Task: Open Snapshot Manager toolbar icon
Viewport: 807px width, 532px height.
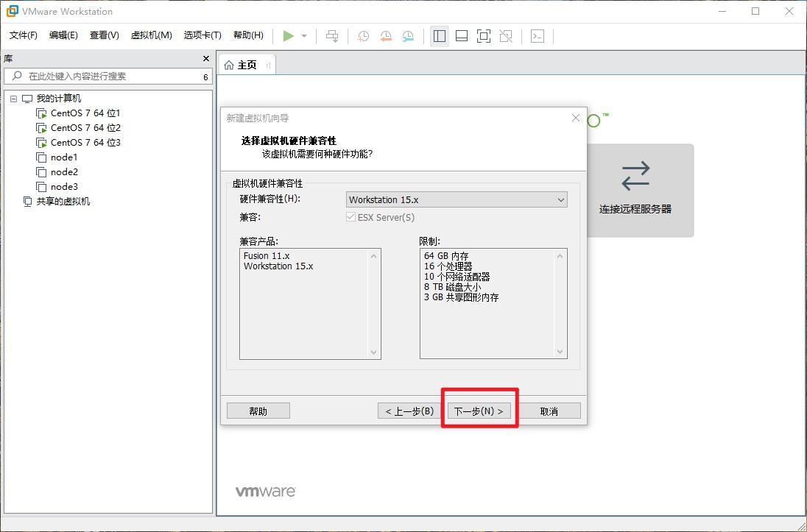Action: pos(408,36)
